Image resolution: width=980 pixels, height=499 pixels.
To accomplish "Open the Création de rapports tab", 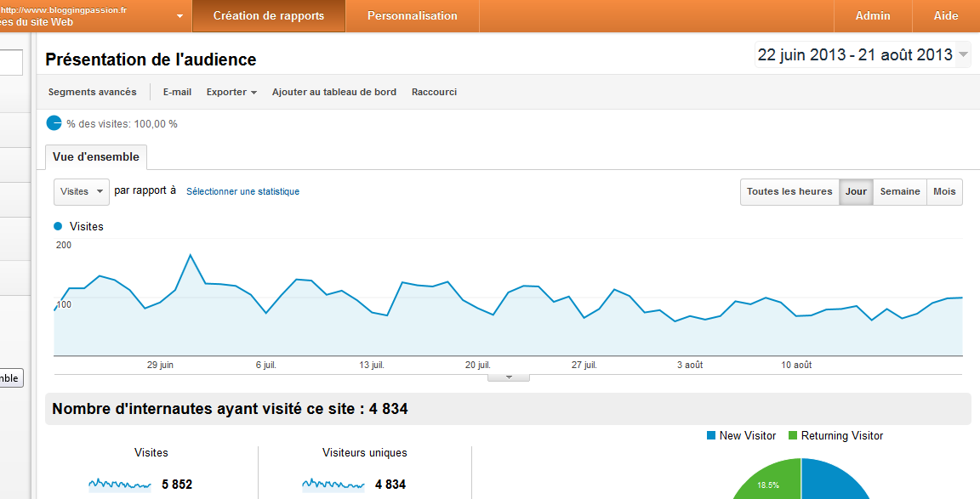I will [x=269, y=16].
